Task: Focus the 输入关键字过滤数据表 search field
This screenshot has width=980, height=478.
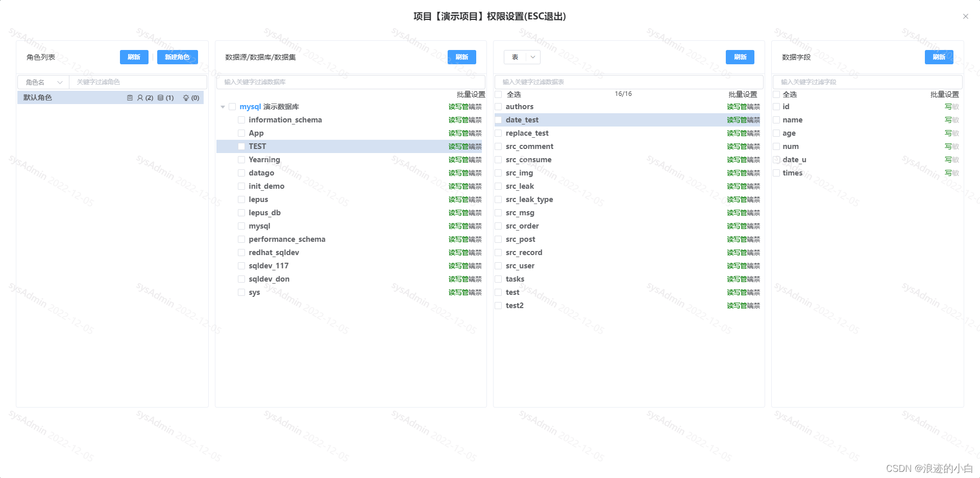Action: click(x=629, y=82)
